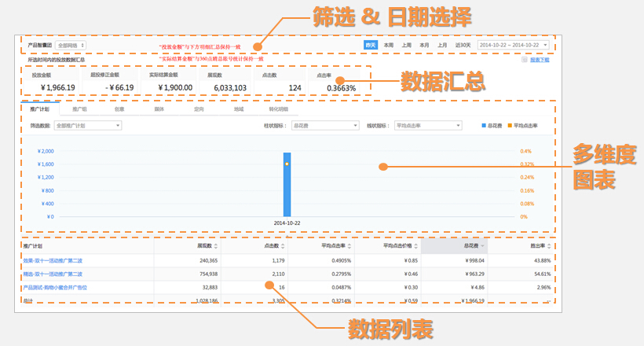Screen dimensions: 644x346
Task: Open the 全部网络 network dropdown
Action: 71,46
